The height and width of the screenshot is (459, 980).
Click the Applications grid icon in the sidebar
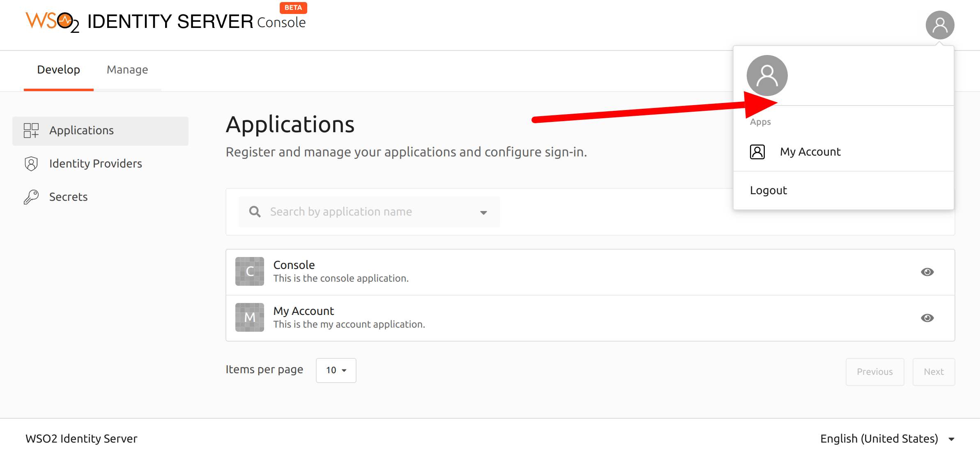pyautogui.click(x=31, y=131)
